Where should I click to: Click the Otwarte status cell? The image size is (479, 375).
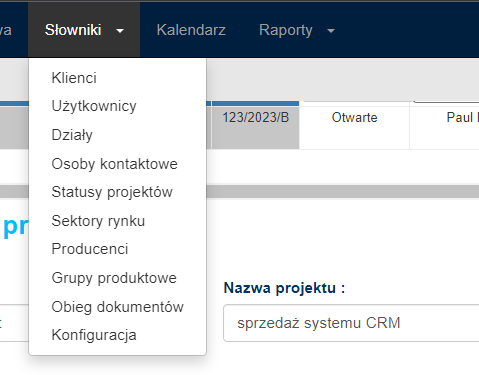click(x=354, y=128)
